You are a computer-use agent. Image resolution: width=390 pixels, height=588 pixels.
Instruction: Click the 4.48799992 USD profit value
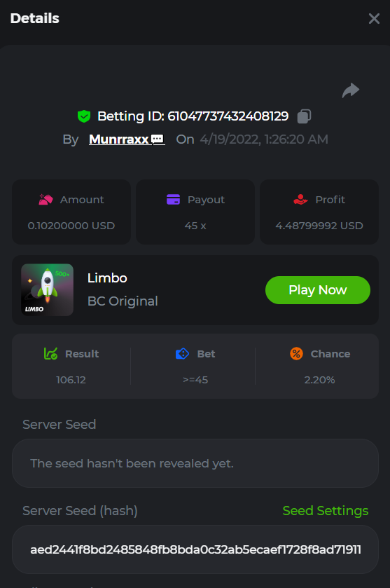(x=319, y=226)
